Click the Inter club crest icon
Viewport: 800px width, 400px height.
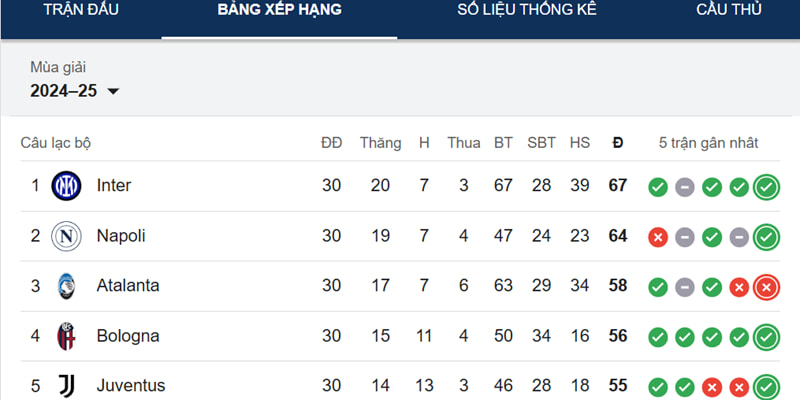pyautogui.click(x=66, y=186)
